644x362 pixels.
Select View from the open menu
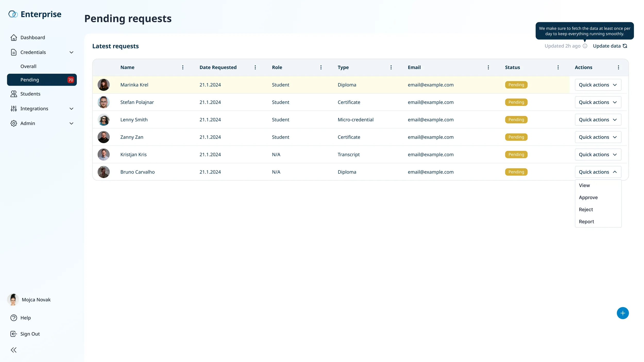click(598, 186)
